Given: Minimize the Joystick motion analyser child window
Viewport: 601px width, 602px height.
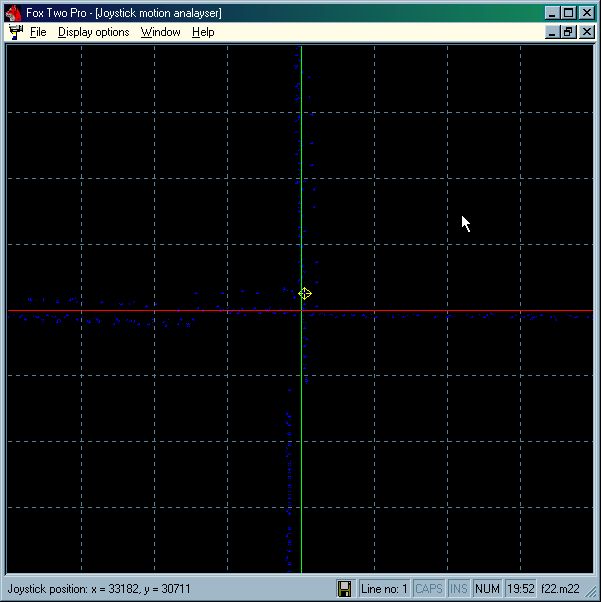Looking at the screenshot, I should coord(552,32).
